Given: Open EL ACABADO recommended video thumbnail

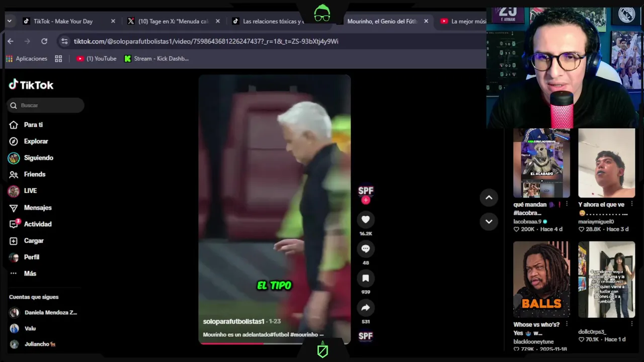Looking at the screenshot, I should click(x=541, y=163).
